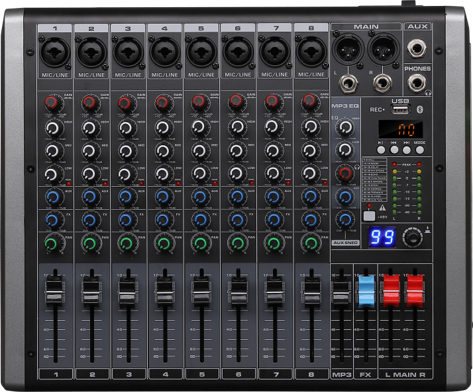Screen dimensions: 473x392
Task: Click the MP3 EQ high knob
Action: coord(345,127)
